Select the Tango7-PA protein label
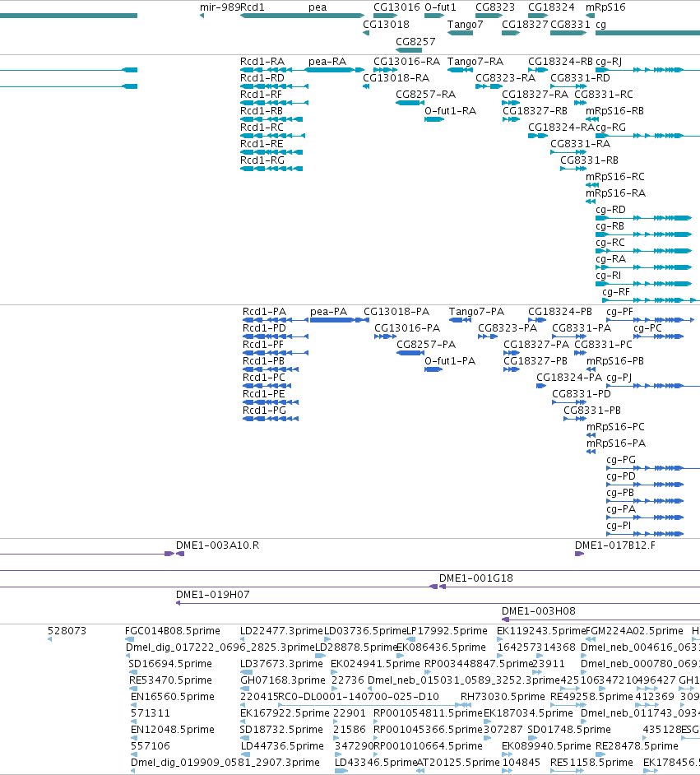 tap(476, 311)
